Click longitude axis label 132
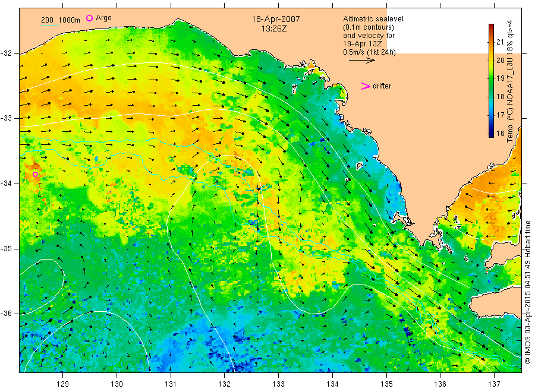The width and height of the screenshot is (535, 392). 225,384
